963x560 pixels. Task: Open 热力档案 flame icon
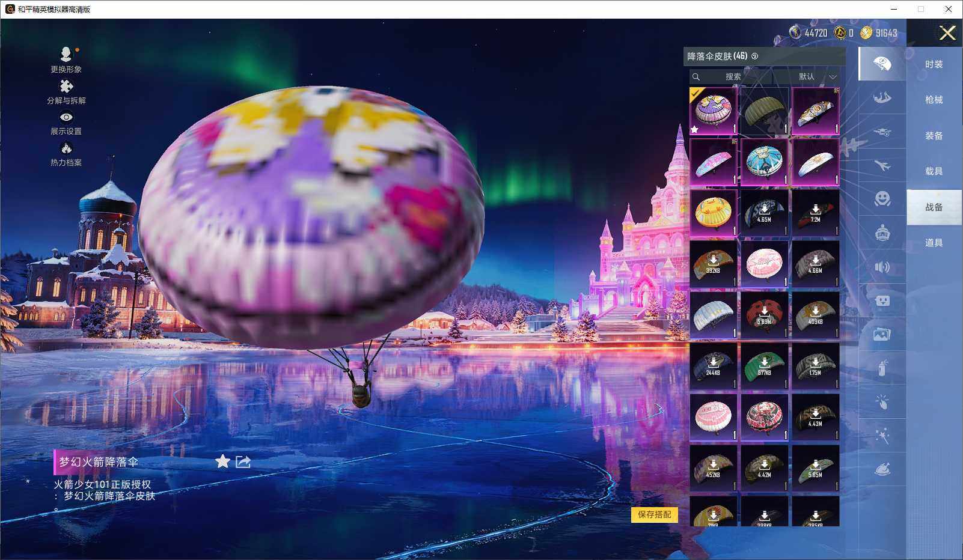66,148
